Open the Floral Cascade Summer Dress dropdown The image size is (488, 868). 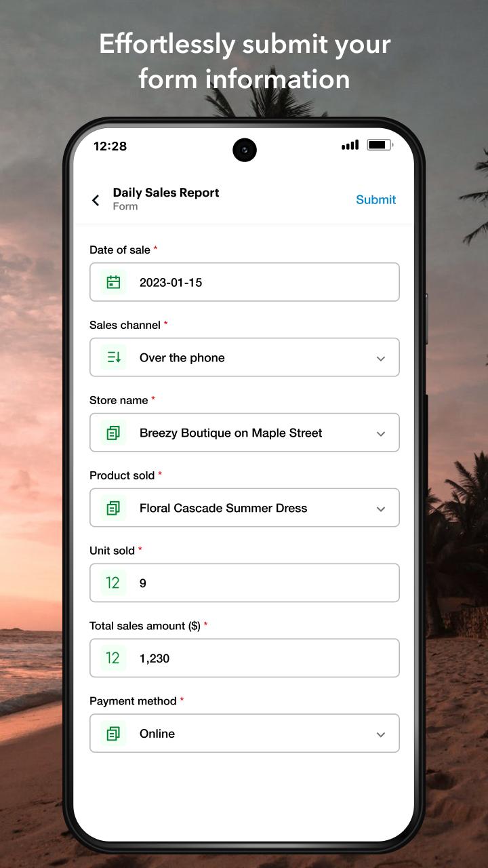coord(245,508)
